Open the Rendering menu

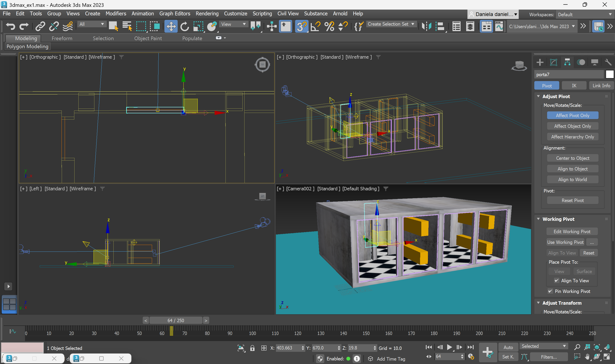207,14
